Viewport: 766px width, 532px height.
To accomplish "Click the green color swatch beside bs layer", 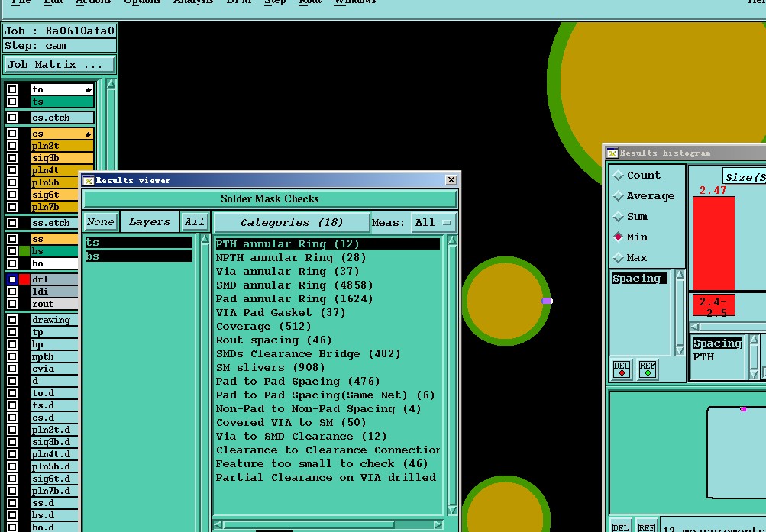I will coord(24,251).
